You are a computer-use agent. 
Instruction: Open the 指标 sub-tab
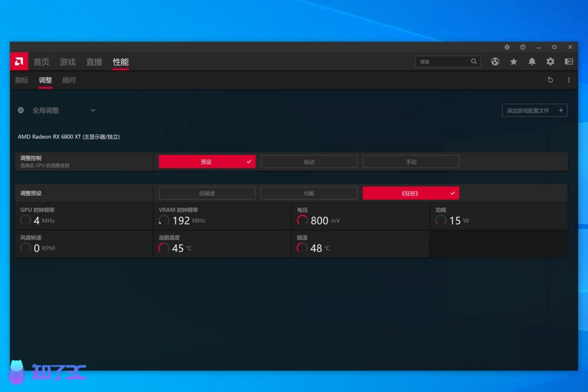(22, 80)
